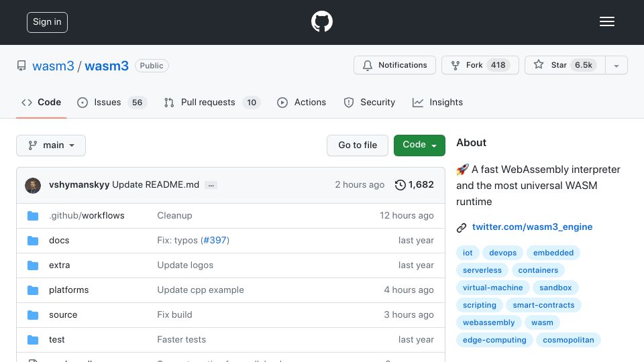
Task: Select the scripting topic tag
Action: (479, 306)
